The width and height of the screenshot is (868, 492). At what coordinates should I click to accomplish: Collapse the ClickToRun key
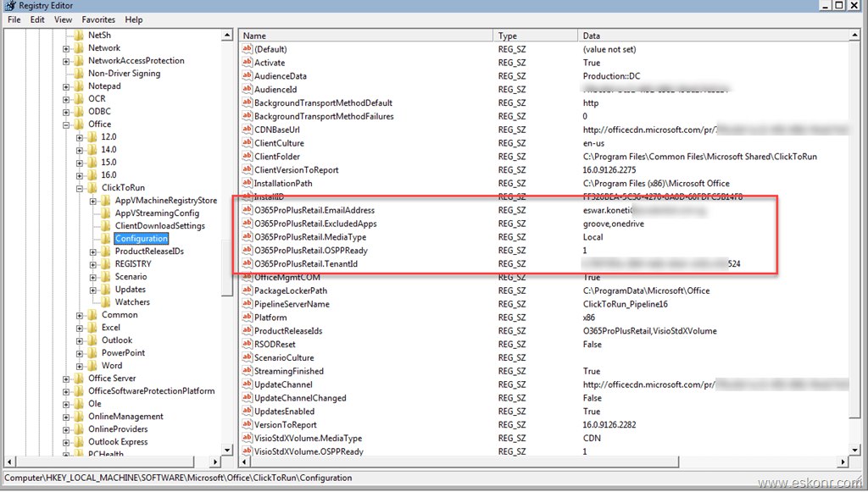(80, 189)
